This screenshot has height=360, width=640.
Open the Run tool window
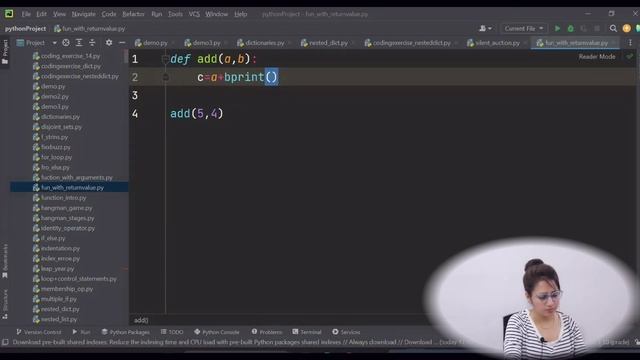[81, 332]
